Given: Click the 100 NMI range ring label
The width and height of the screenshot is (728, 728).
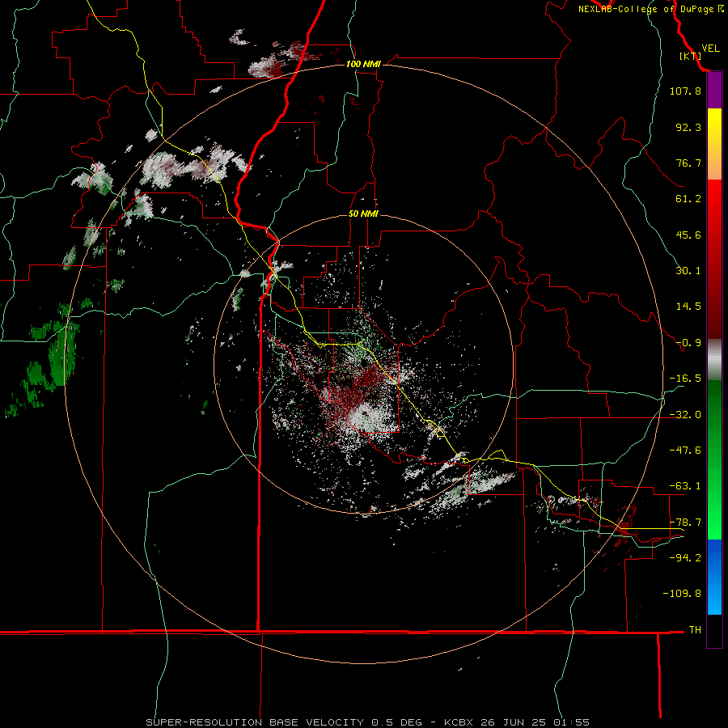Looking at the screenshot, I should tap(363, 64).
